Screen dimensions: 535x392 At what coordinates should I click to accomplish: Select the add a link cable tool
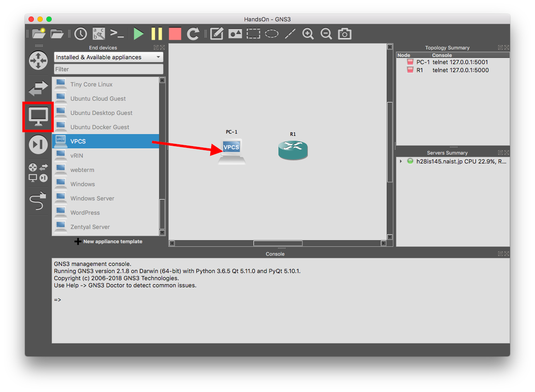tap(38, 201)
